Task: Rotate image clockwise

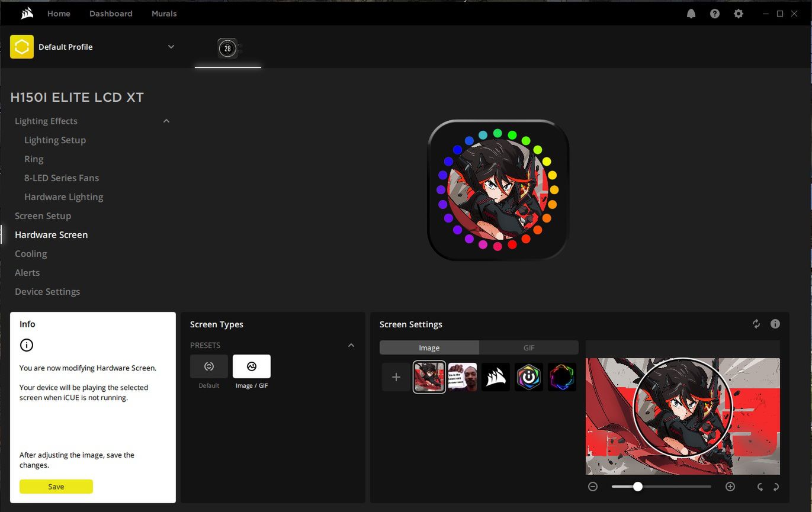Action: tap(776, 487)
